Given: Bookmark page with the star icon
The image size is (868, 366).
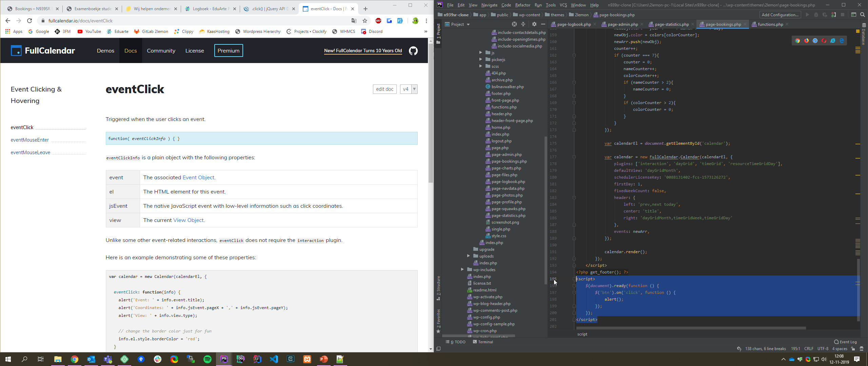Looking at the screenshot, I should coord(365,21).
